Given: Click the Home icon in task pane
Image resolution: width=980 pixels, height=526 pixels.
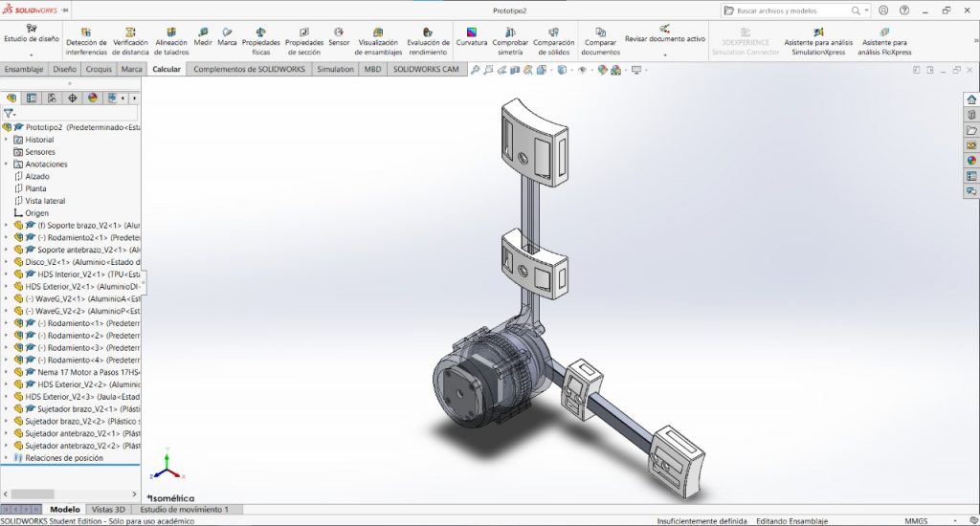Looking at the screenshot, I should tap(971, 99).
